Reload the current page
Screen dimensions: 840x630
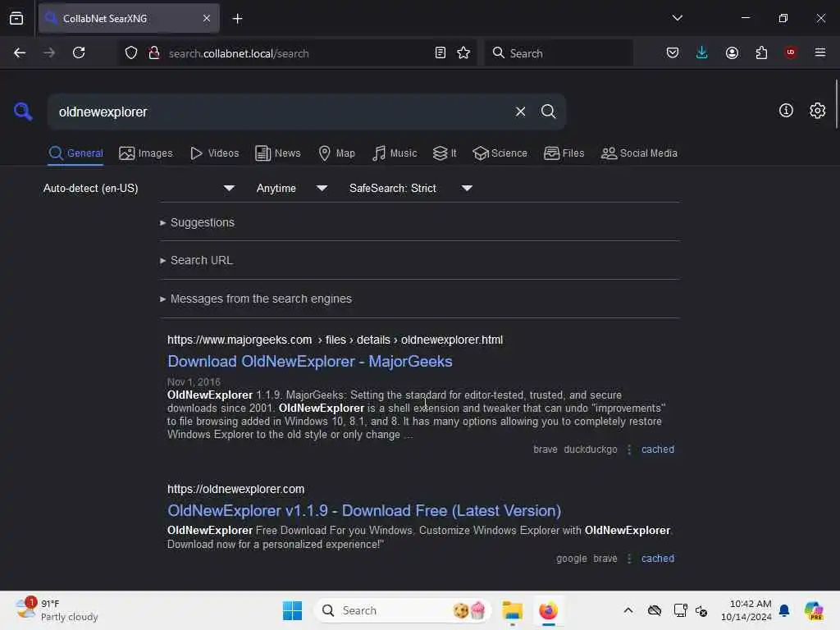(x=79, y=52)
